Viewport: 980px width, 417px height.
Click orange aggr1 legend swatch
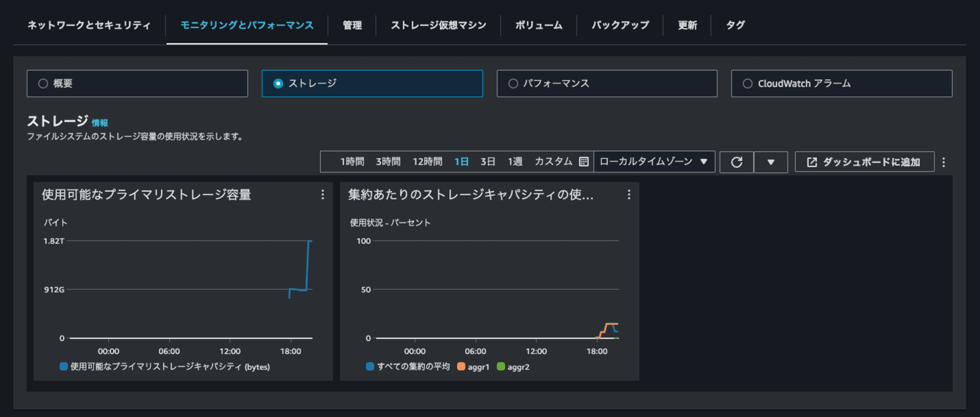(461, 366)
